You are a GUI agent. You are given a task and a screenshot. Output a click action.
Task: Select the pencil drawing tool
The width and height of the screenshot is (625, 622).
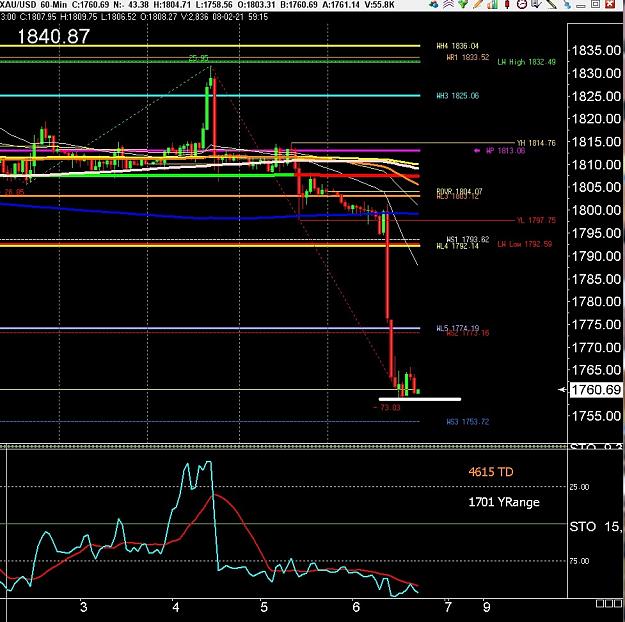[478, 4]
